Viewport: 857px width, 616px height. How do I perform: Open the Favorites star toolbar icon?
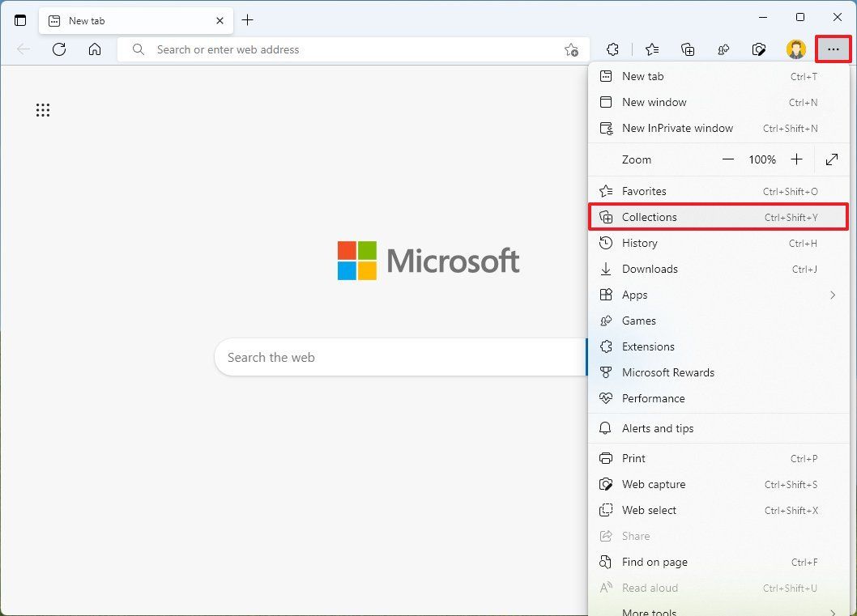pyautogui.click(x=652, y=49)
